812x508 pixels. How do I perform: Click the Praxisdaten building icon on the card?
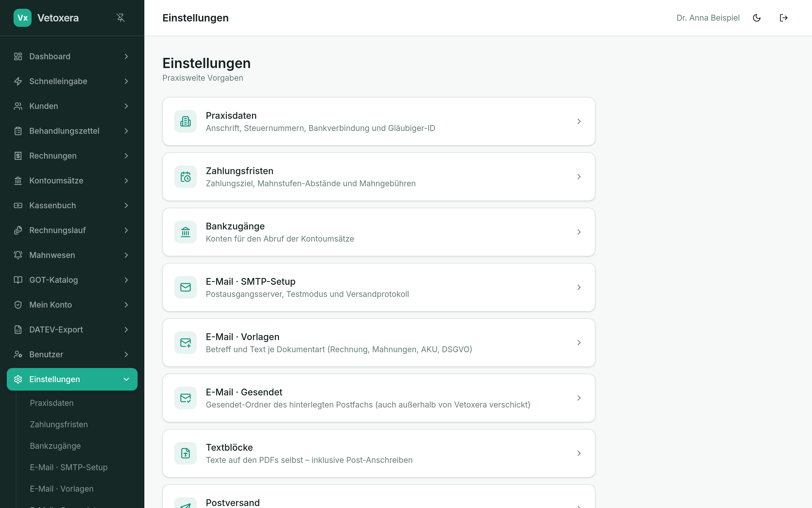pos(186,121)
